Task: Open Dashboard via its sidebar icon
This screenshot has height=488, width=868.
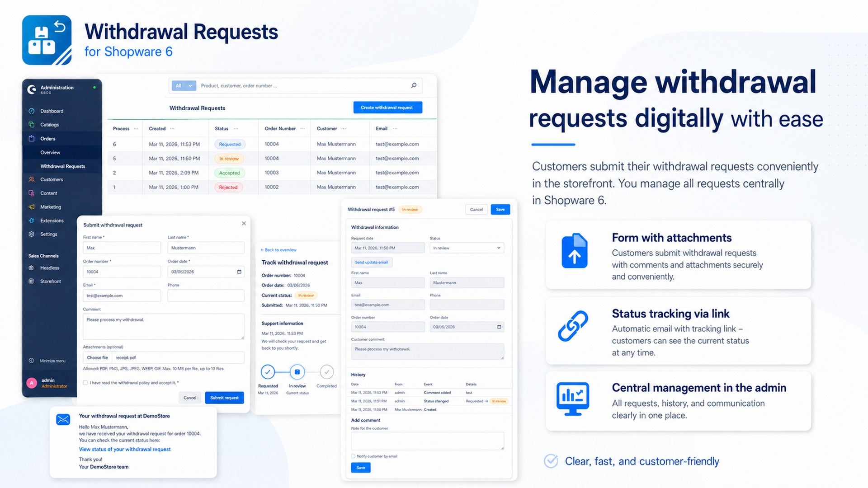Action: click(x=32, y=111)
